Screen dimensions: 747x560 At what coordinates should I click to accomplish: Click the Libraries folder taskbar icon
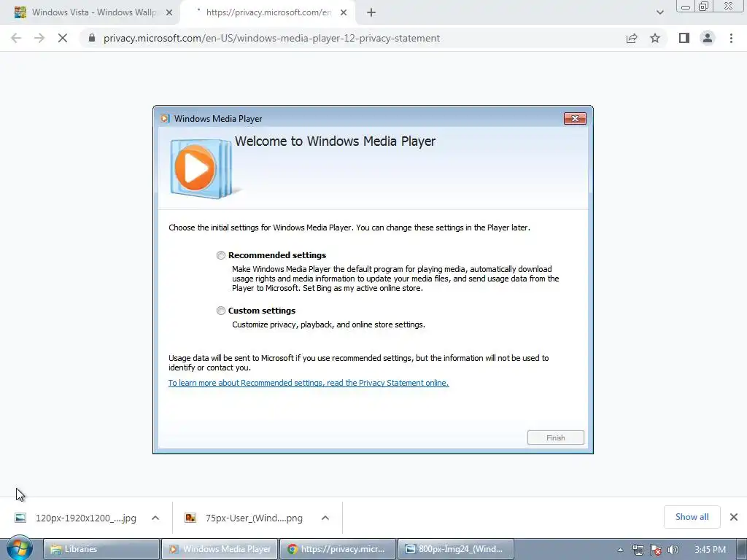pyautogui.click(x=55, y=549)
